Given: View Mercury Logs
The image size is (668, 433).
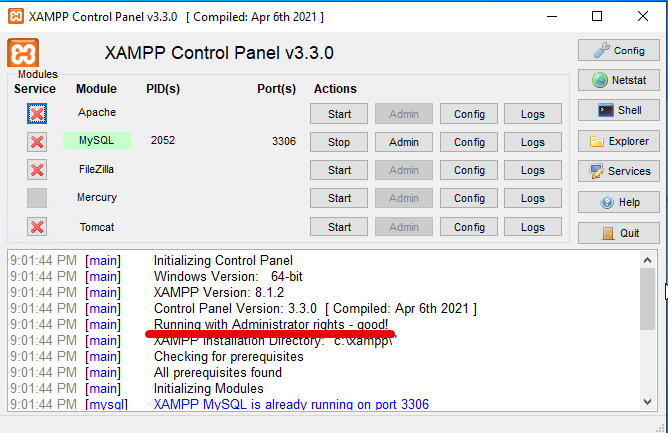Looking at the screenshot, I should click(533, 198).
